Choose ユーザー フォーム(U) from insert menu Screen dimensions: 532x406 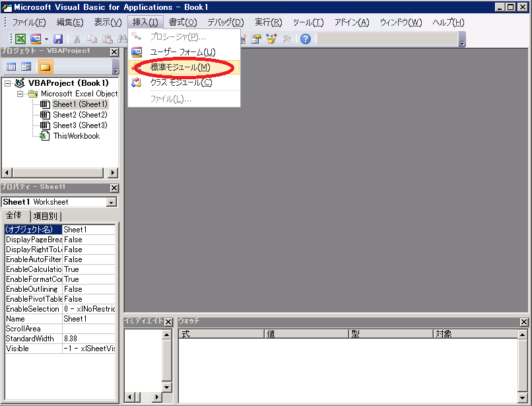184,52
